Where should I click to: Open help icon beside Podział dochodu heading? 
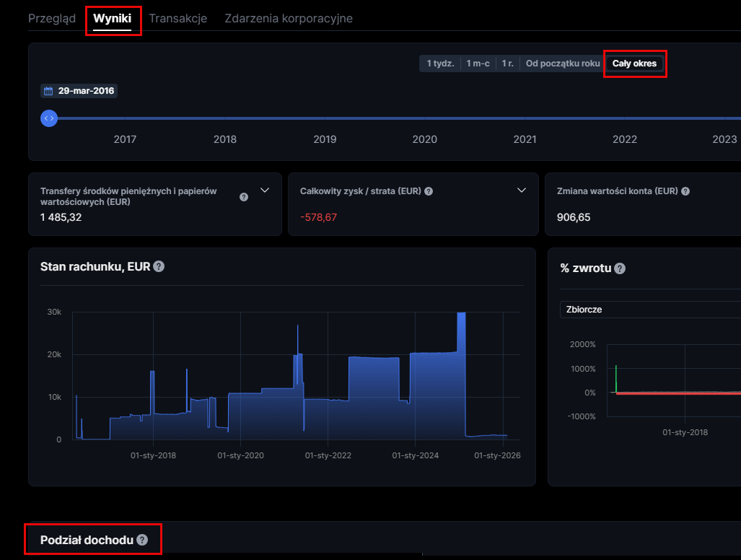142,540
